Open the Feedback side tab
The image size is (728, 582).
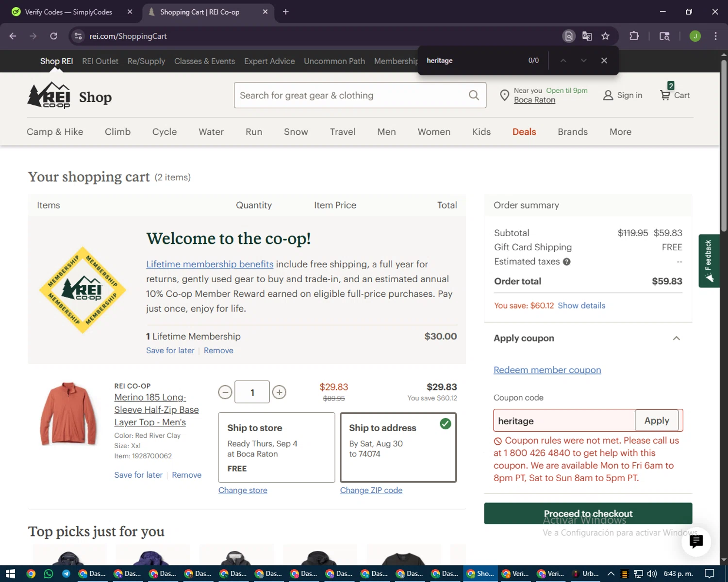[x=709, y=261]
